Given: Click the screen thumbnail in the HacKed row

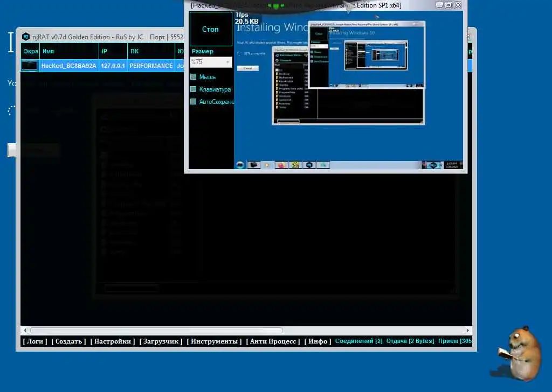Looking at the screenshot, I should [x=30, y=66].
